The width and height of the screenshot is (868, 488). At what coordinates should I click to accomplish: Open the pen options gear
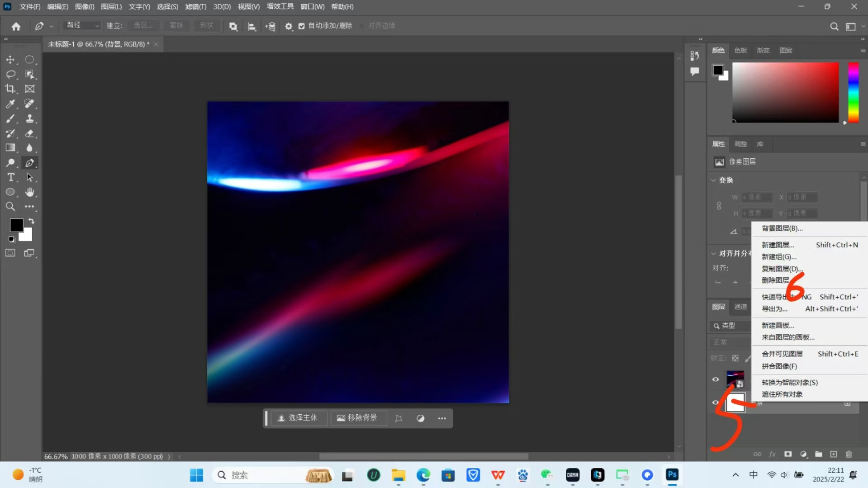point(289,26)
